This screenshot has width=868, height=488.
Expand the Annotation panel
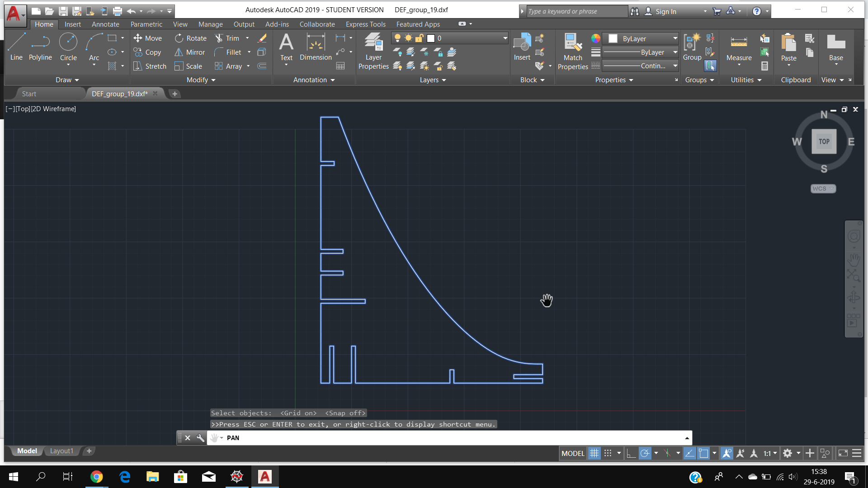click(314, 80)
